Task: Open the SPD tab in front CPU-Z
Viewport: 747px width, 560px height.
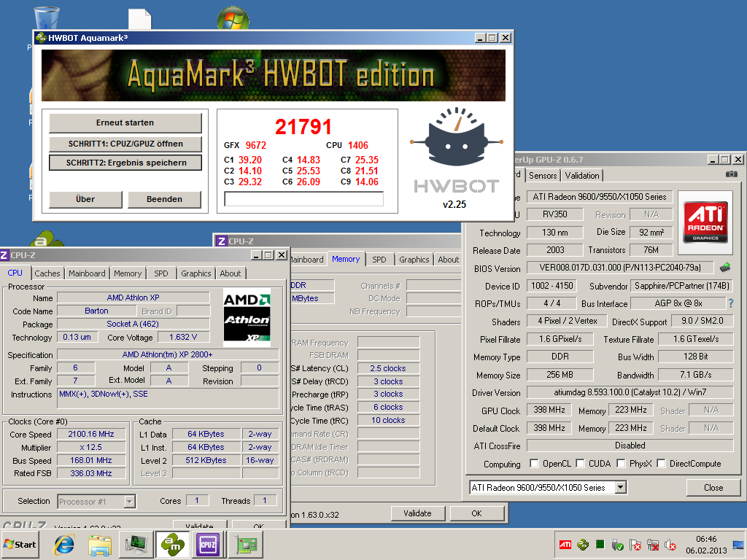Action: click(161, 273)
